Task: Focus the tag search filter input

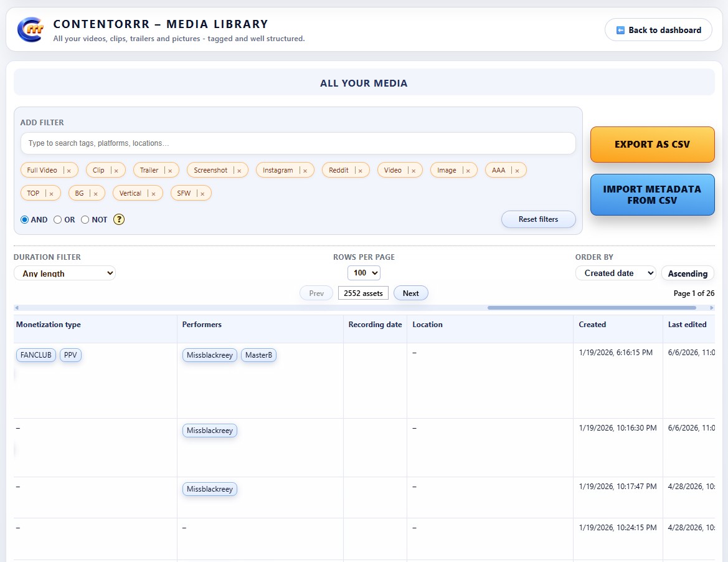Action: point(298,143)
